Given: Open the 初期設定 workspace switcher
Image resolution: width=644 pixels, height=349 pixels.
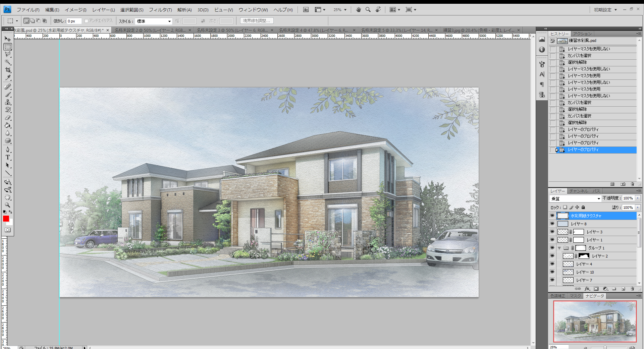Looking at the screenshot, I should pyautogui.click(x=605, y=10).
